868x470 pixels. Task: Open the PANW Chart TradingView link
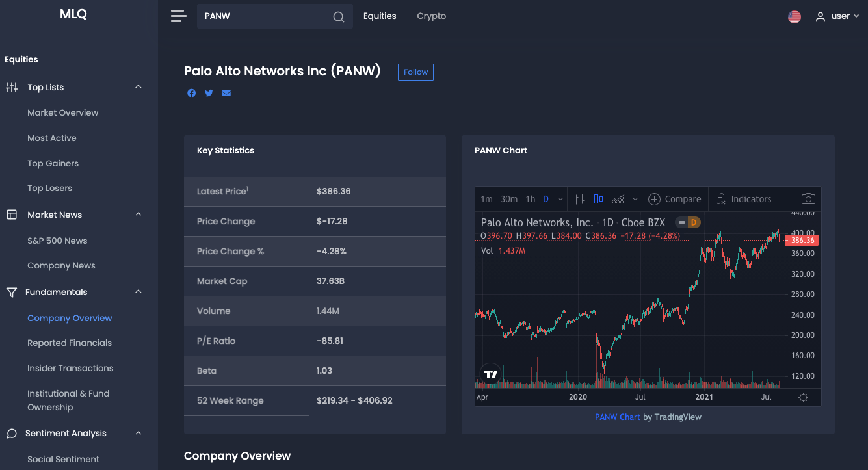617,417
